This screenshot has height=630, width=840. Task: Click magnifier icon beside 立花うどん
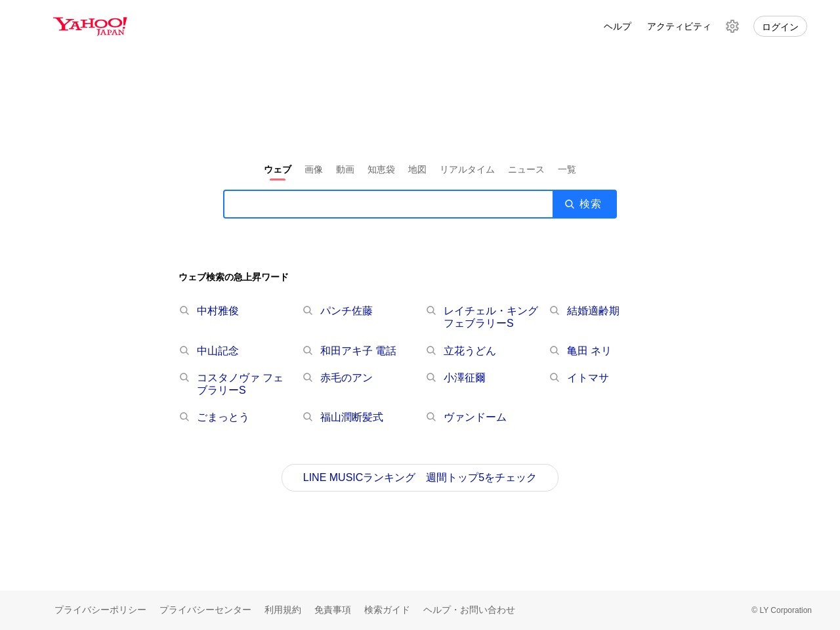pos(431,350)
